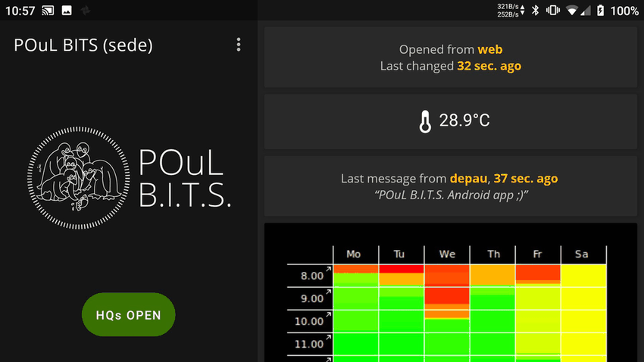Tap the 'web' opened-from source text
This screenshot has width=644, height=362.
coord(490,50)
